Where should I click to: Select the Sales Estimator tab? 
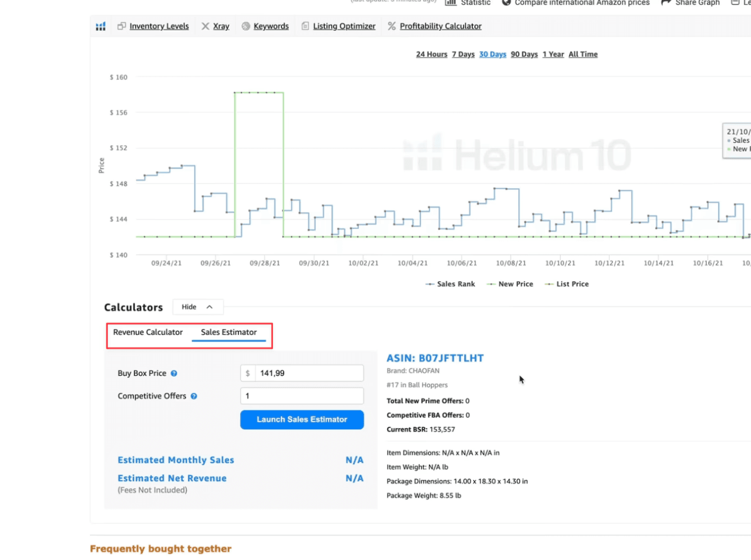(x=228, y=332)
